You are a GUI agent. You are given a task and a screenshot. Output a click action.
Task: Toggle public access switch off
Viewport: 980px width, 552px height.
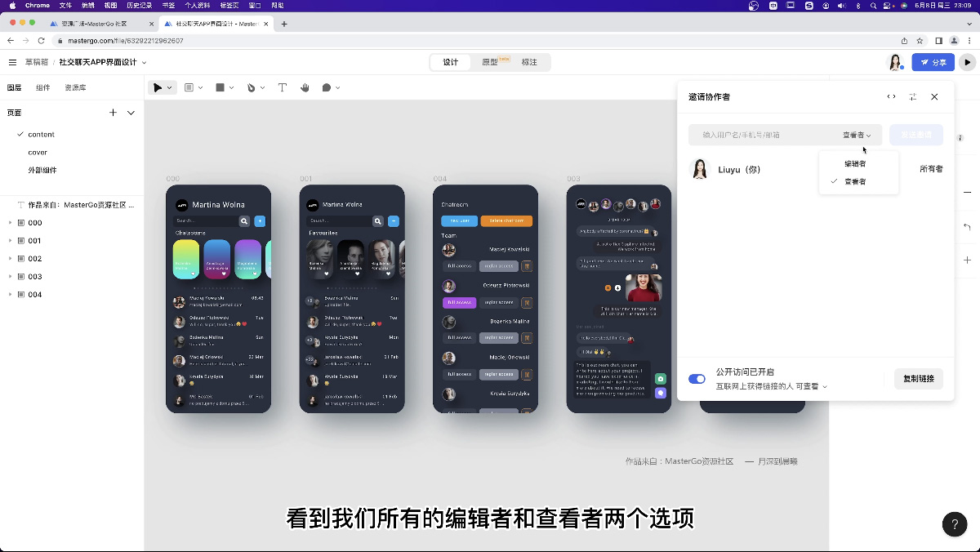click(x=697, y=379)
